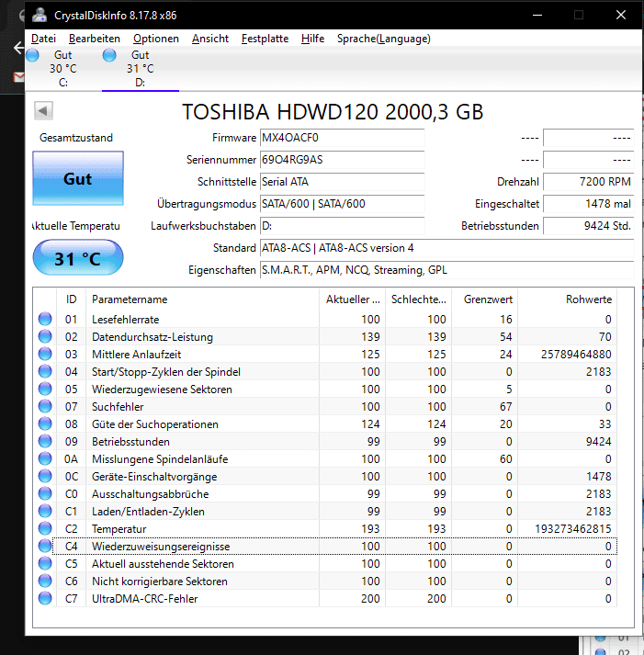The image size is (644, 655).
Task: Click the CrystalDiskInfo title bar app icon
Action: (x=40, y=15)
